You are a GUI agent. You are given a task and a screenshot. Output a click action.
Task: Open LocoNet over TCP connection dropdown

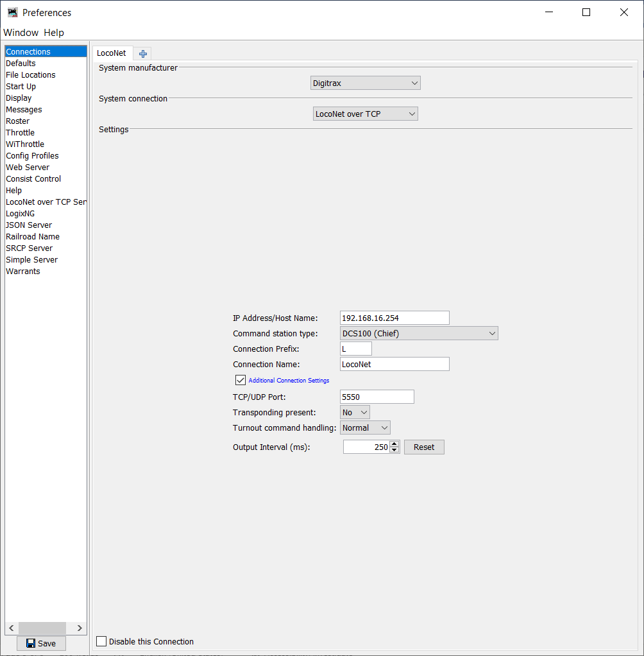tap(366, 114)
